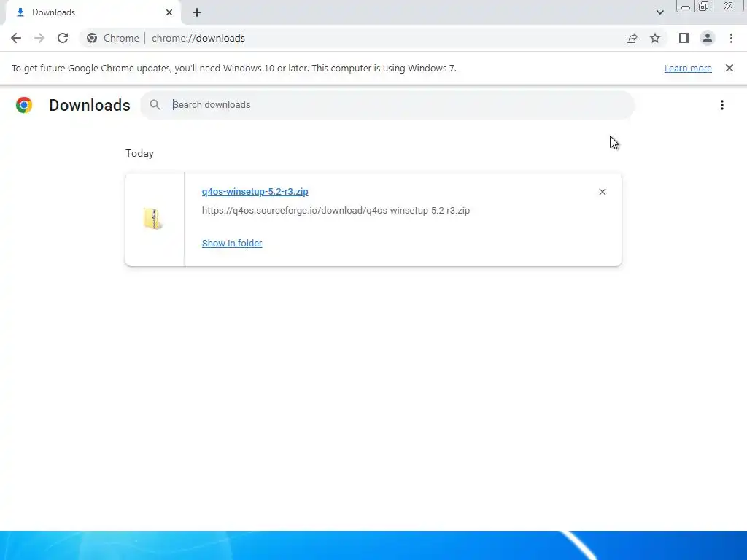This screenshot has width=747, height=560.
Task: Close the Chrome window
Action: pyautogui.click(x=729, y=6)
